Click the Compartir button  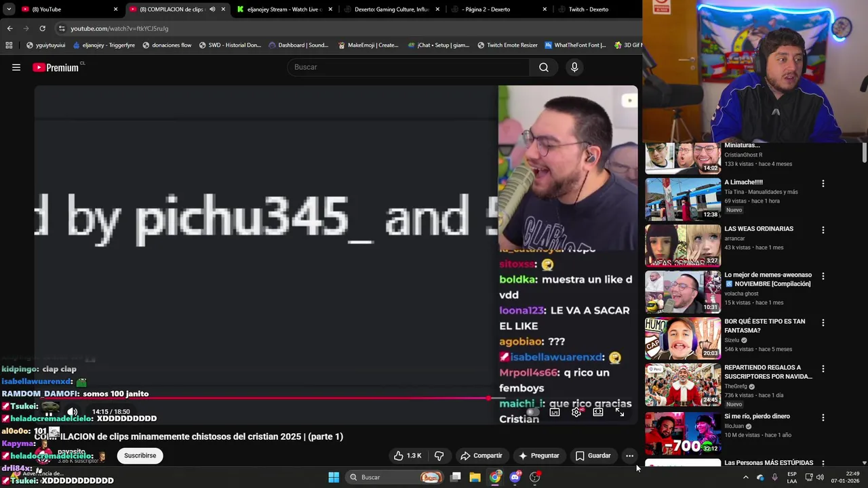(x=481, y=455)
